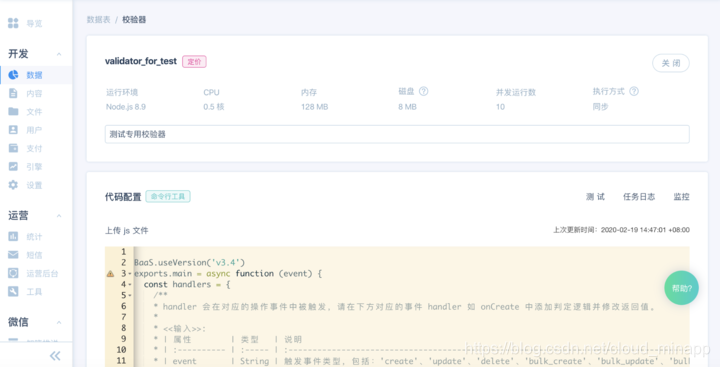This screenshot has height=367, width=720.
Task: Open the 设置 gear icon
Action: [x=13, y=185]
